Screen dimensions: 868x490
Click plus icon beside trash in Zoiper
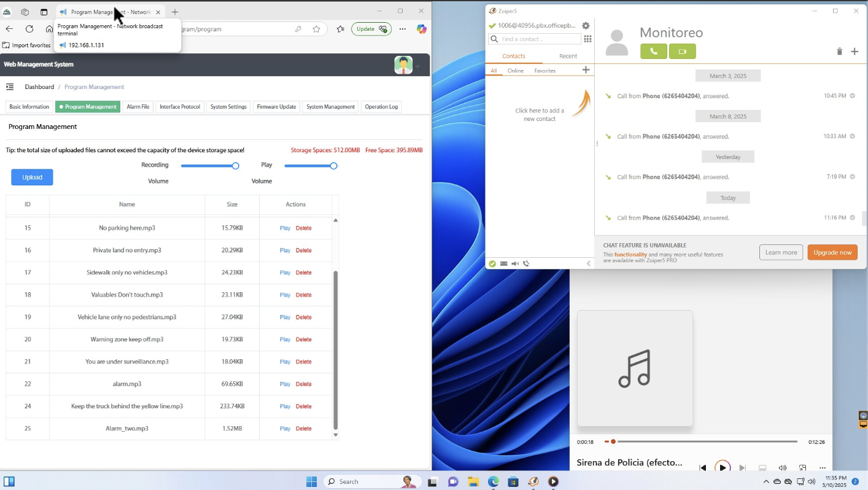pyautogui.click(x=854, y=52)
